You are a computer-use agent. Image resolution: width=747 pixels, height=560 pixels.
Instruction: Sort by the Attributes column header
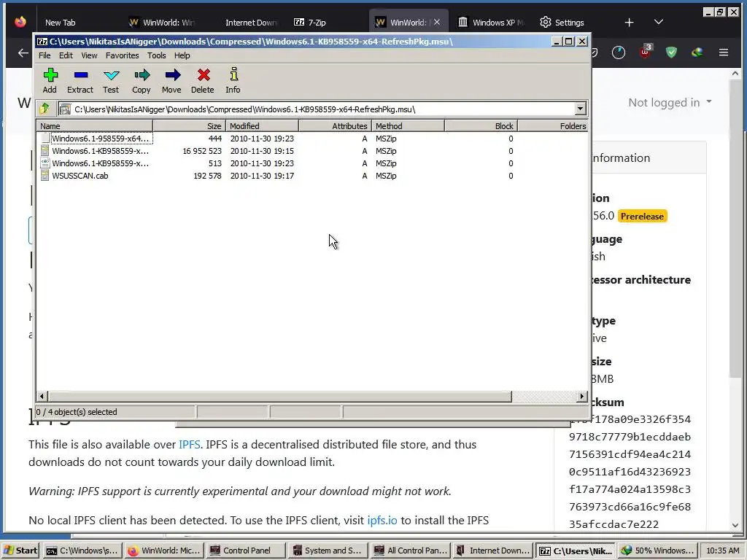coord(335,125)
